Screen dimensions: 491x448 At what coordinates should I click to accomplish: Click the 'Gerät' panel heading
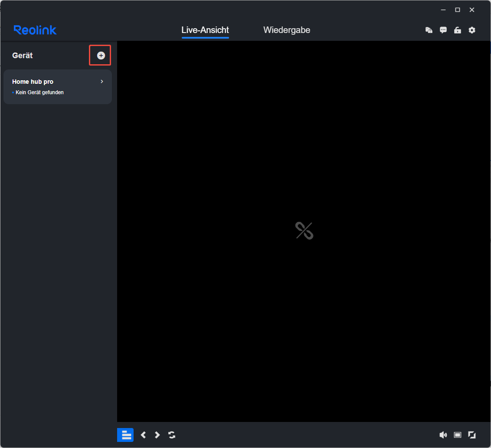(x=22, y=56)
